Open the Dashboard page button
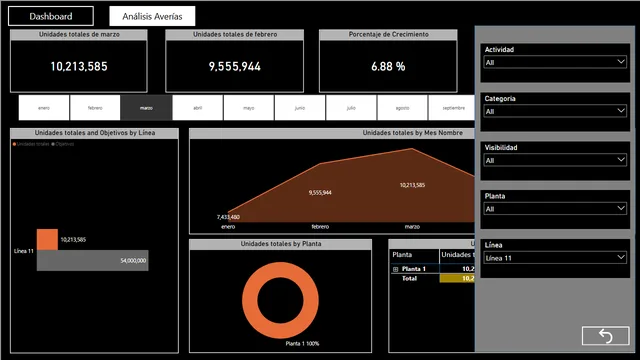640x360 pixels. tap(51, 16)
